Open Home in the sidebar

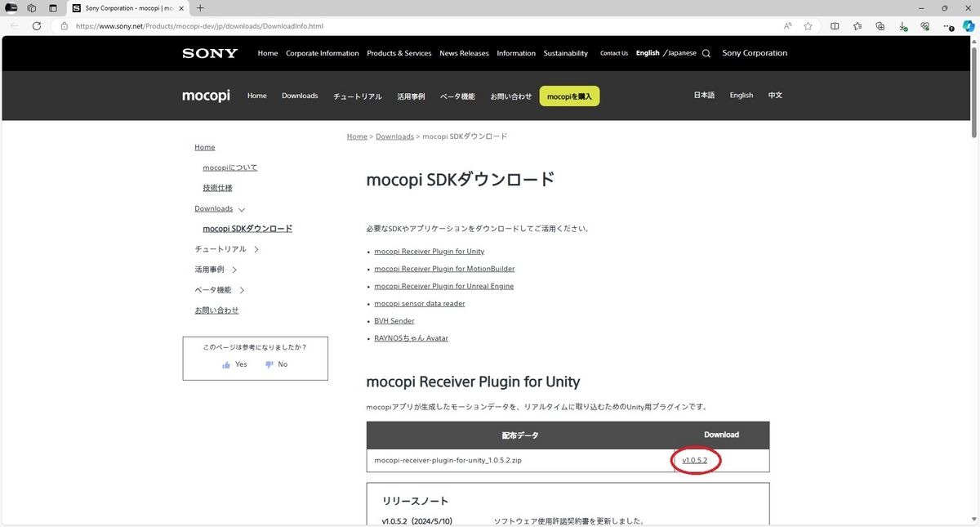(205, 147)
